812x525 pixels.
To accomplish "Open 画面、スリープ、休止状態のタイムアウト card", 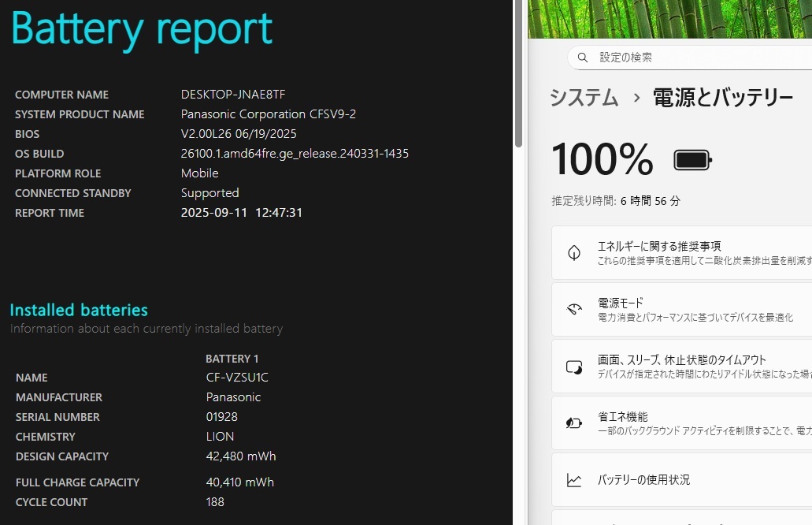I will click(682, 367).
